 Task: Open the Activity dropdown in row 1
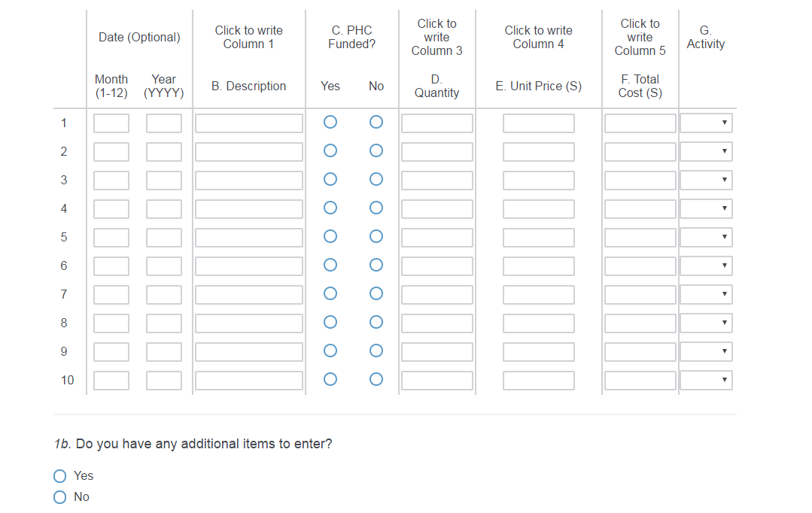tap(706, 123)
